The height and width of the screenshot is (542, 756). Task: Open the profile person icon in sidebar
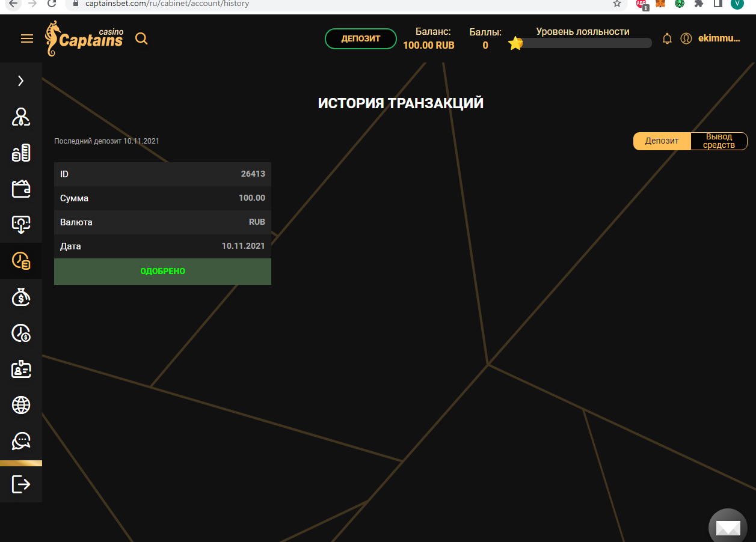[21, 117]
